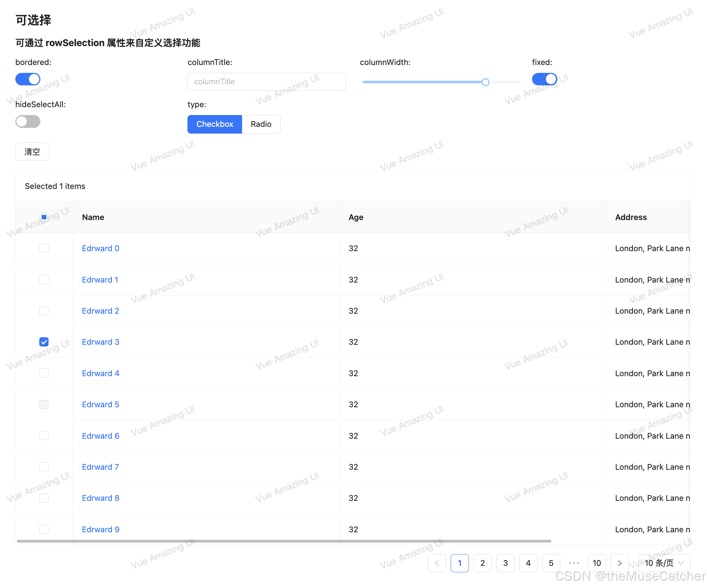The width and height of the screenshot is (707, 588).
Task: Switch selection type to Radio
Action: tap(261, 124)
